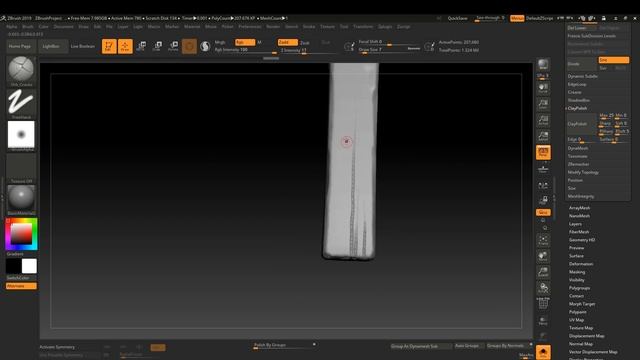Toggle the Floor grid button
This screenshot has height=360, width=640.
click(x=543, y=169)
